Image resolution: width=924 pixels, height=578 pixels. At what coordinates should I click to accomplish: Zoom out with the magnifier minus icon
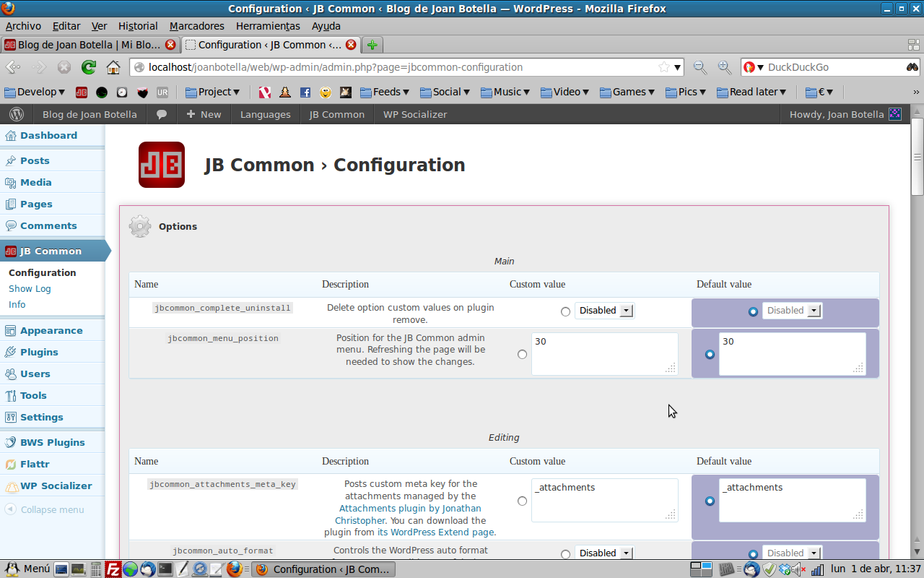(x=699, y=67)
